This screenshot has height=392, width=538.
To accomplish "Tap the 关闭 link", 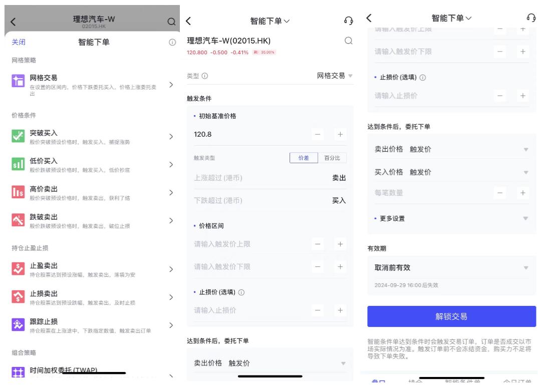I will tap(19, 42).
